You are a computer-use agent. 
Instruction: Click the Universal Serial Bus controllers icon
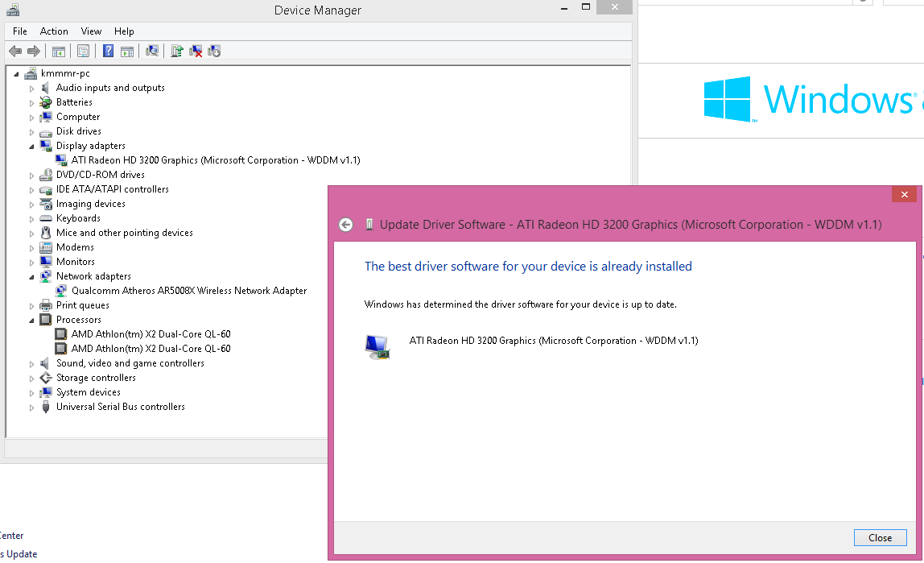coord(45,407)
